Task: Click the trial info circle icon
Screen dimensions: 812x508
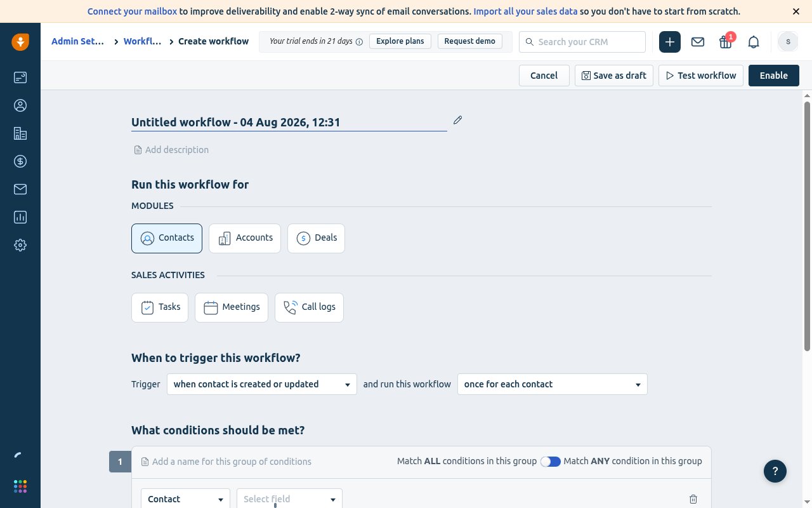Action: pyautogui.click(x=359, y=42)
